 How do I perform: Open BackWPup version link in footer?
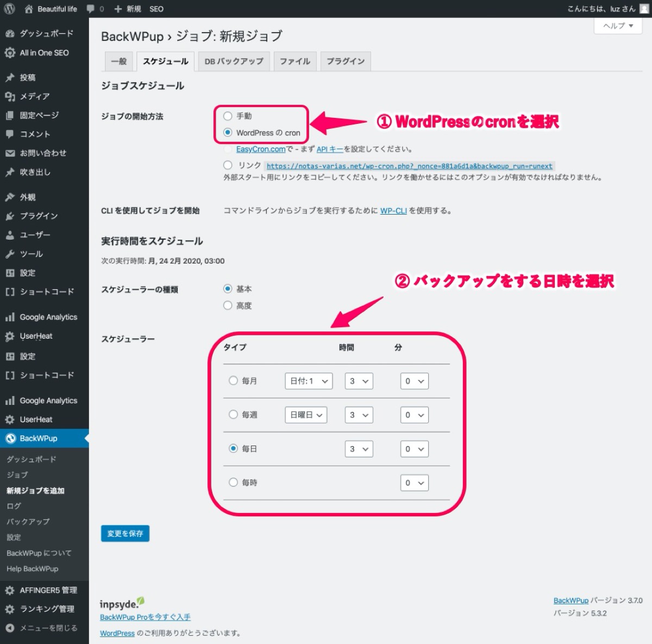click(x=571, y=601)
